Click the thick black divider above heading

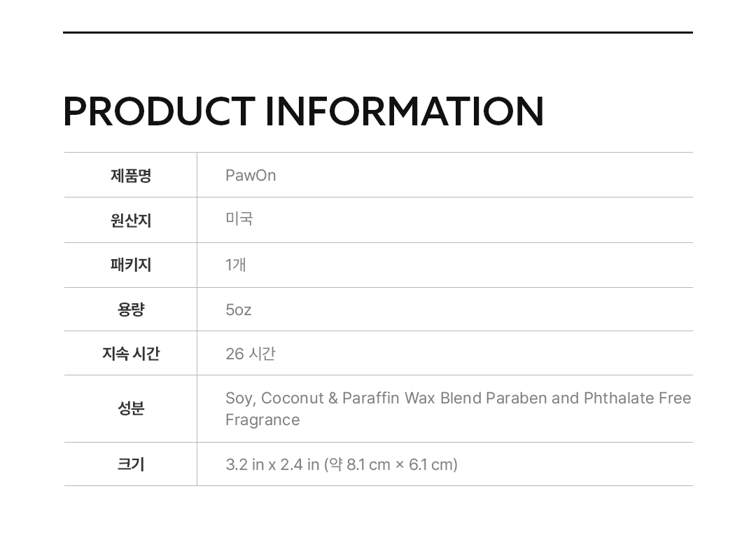pyautogui.click(x=378, y=32)
